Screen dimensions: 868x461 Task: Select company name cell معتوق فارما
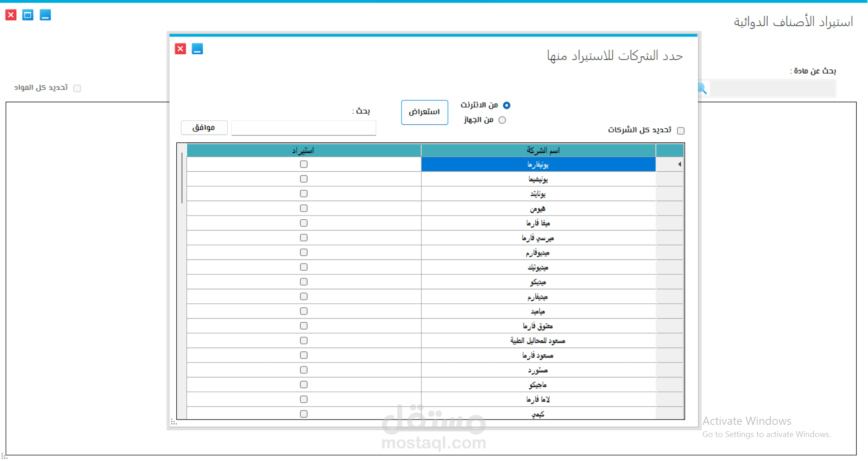538,326
